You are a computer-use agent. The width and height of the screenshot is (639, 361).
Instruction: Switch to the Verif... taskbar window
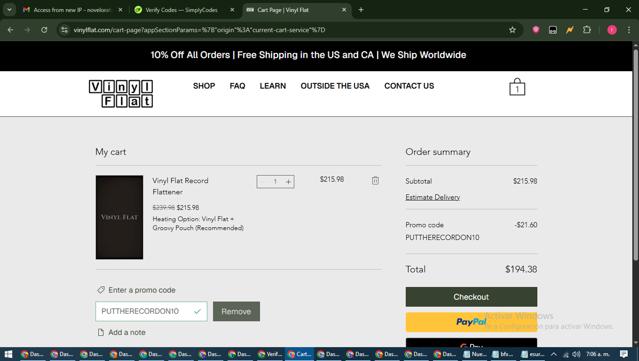(x=270, y=354)
